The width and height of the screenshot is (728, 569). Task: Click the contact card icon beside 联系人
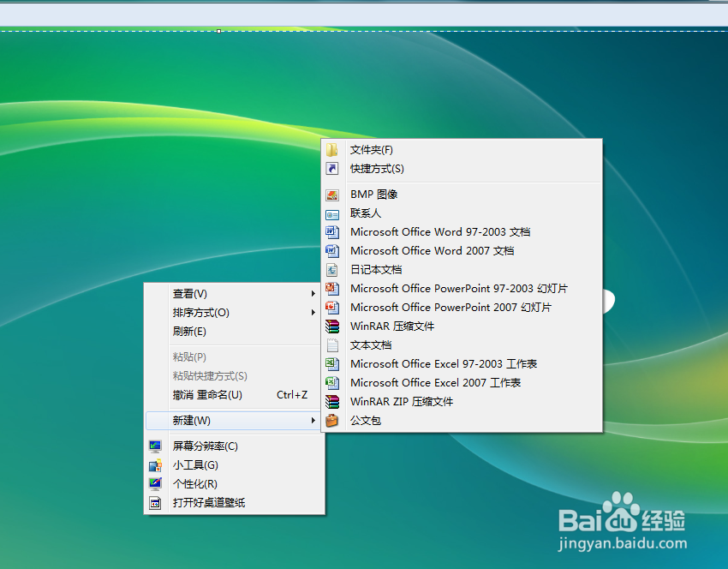pyautogui.click(x=332, y=215)
